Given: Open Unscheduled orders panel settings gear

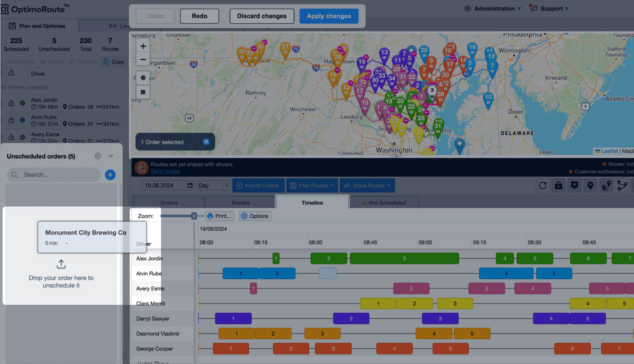Looking at the screenshot, I should [98, 156].
